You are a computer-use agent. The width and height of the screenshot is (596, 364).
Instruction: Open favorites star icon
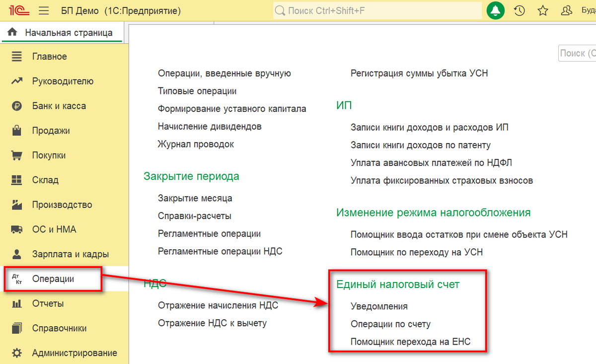[543, 10]
